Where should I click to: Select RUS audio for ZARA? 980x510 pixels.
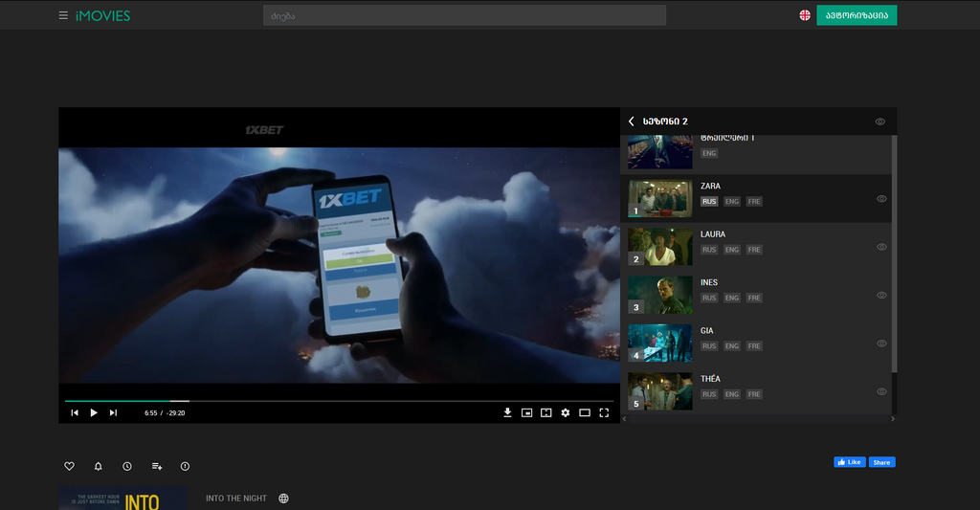tap(709, 201)
